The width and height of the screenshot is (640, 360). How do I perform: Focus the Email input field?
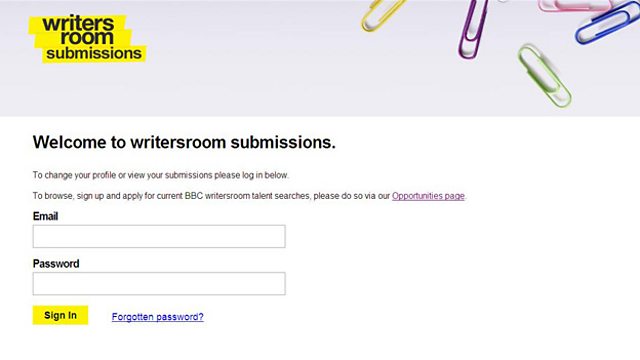tap(159, 236)
